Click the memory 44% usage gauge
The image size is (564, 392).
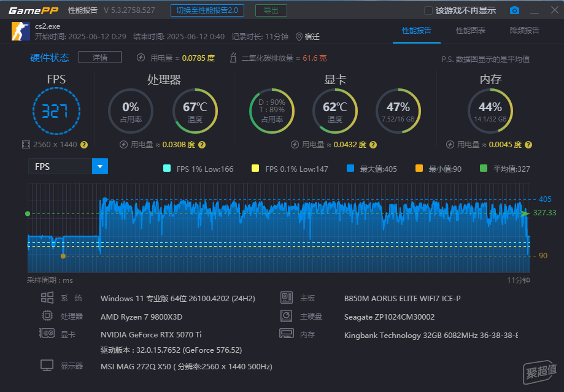click(490, 111)
